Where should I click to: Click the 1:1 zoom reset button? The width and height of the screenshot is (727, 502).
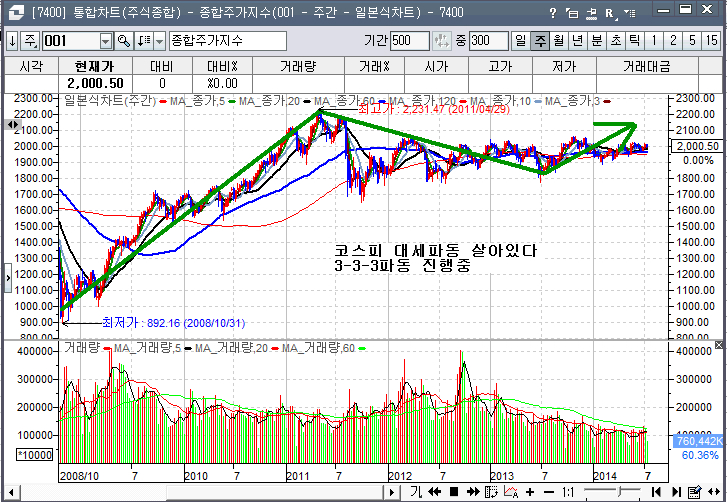[x=568, y=492]
